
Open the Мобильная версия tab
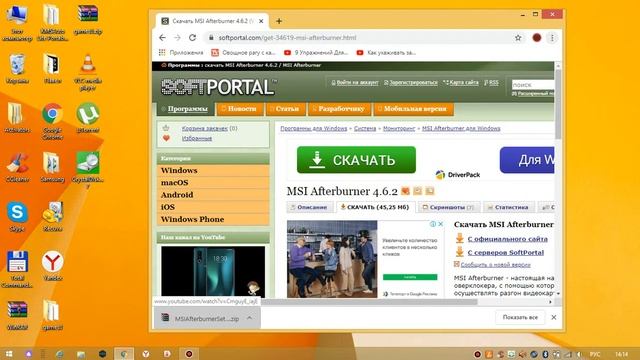tap(413, 109)
